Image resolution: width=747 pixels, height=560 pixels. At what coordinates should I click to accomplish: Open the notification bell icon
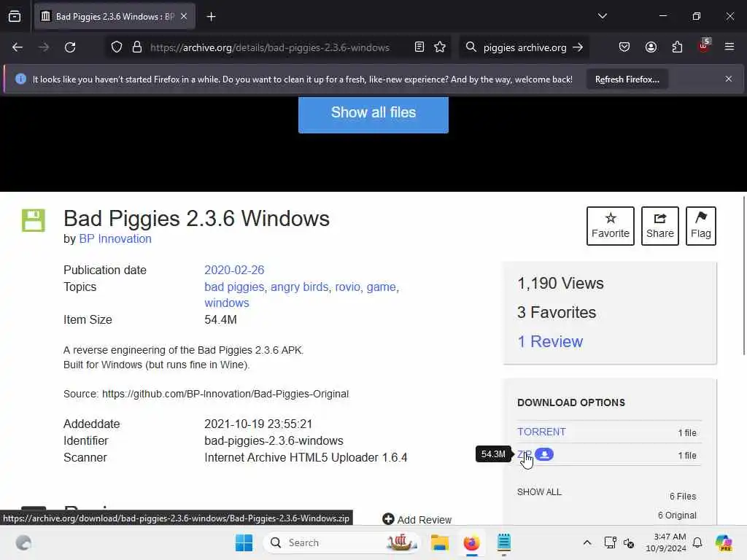pos(697,542)
